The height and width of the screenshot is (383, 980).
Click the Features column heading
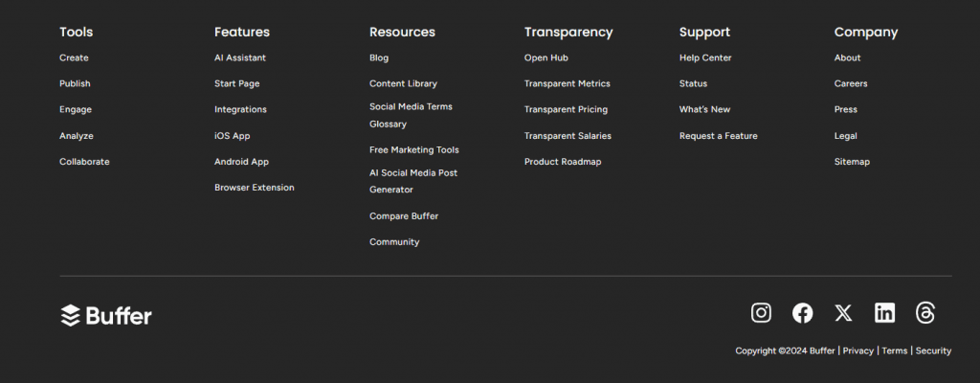242,32
